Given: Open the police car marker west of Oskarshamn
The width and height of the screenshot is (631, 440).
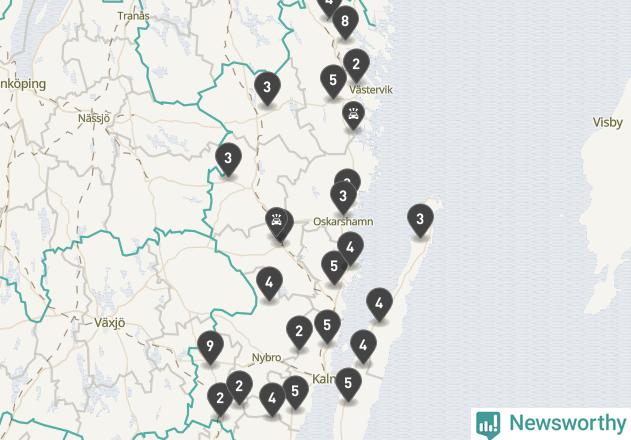Looking at the screenshot, I should [276, 221].
